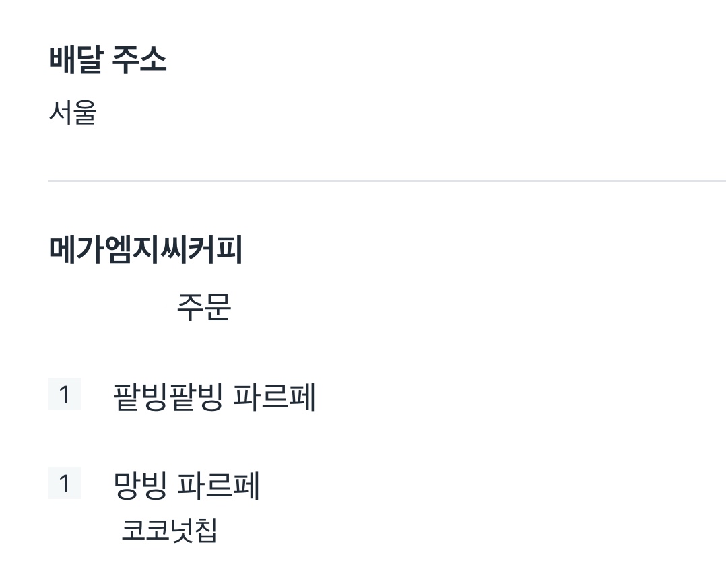Screen dimensions: 726x588
Task: Click the 코코넛칩 option text
Action: click(x=169, y=530)
